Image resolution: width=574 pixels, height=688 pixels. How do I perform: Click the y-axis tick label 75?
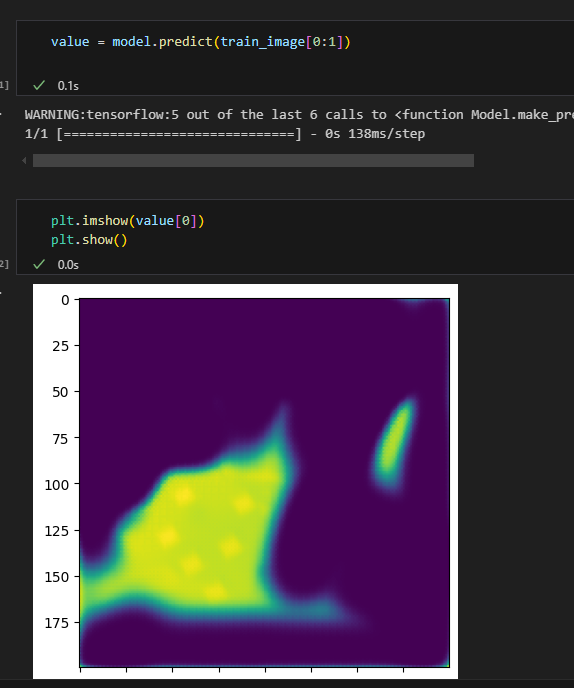click(x=61, y=439)
